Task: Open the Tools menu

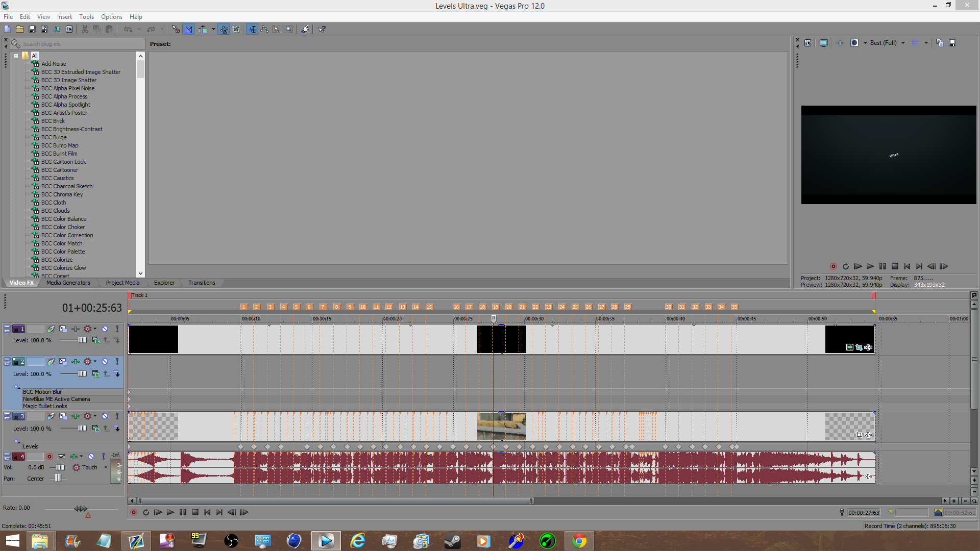Action: (x=86, y=17)
